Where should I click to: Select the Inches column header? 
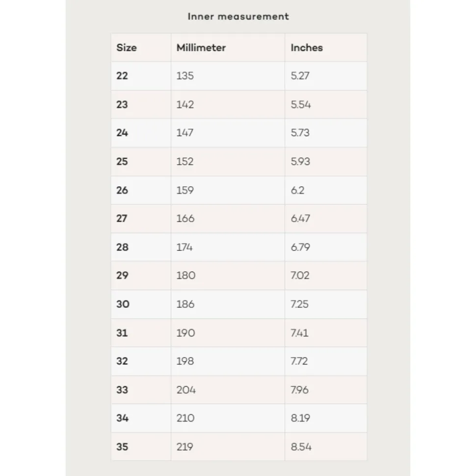[x=307, y=48]
